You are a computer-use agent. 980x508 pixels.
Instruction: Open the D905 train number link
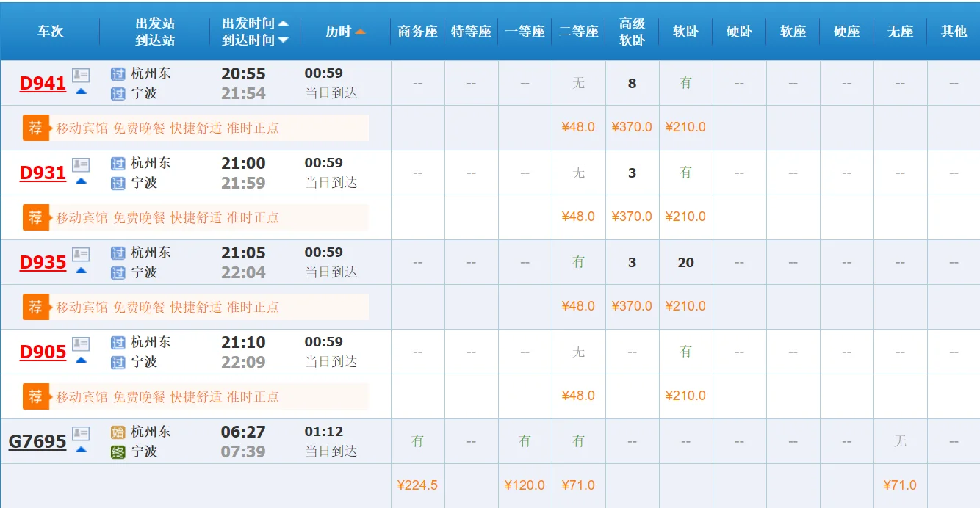click(42, 352)
